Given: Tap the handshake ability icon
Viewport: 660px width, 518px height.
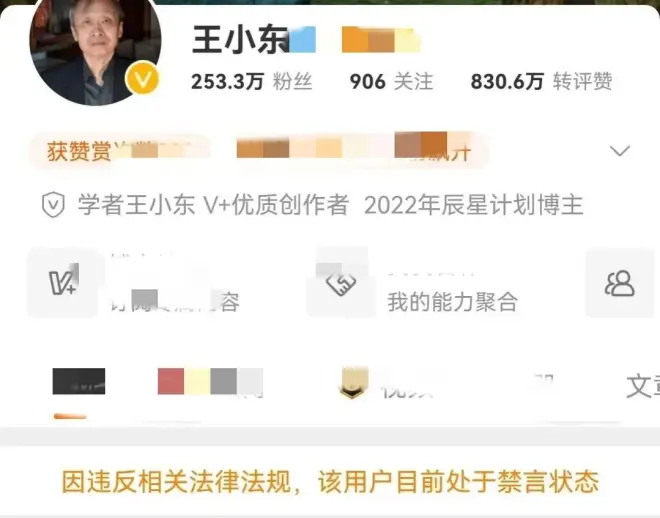Looking at the screenshot, I should (341, 283).
